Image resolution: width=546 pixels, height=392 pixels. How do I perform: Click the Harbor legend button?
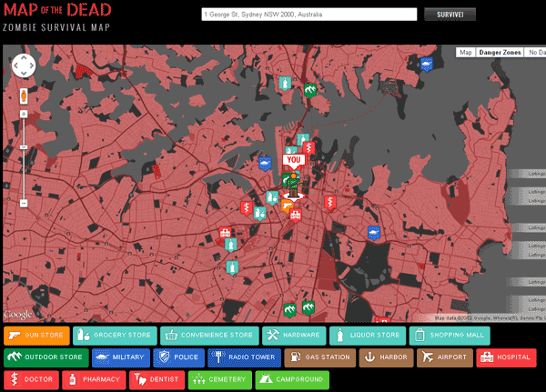tap(386, 357)
